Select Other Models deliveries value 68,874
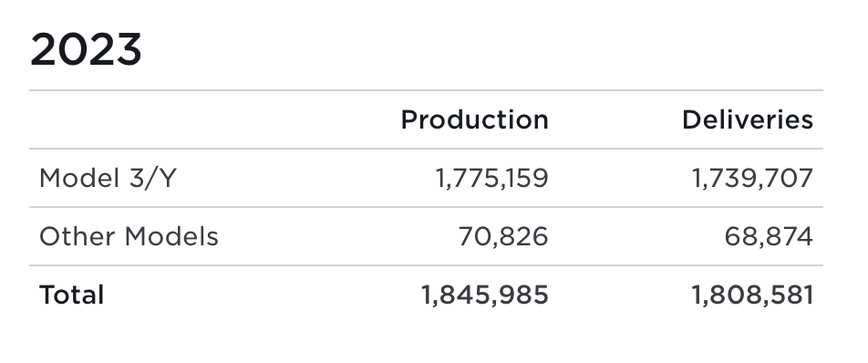This screenshot has height=363, width=868. pyautogui.click(x=769, y=237)
